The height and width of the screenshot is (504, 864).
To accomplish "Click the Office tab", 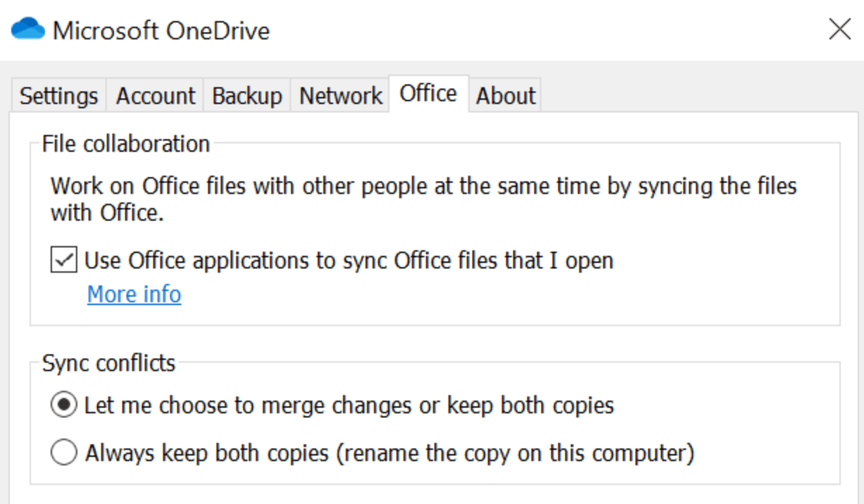I will [x=428, y=93].
